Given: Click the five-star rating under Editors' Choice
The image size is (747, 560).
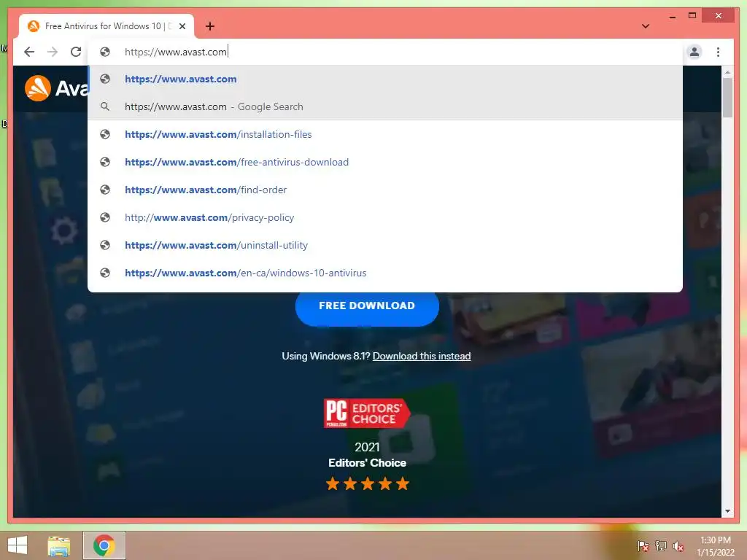Looking at the screenshot, I should click(x=368, y=484).
